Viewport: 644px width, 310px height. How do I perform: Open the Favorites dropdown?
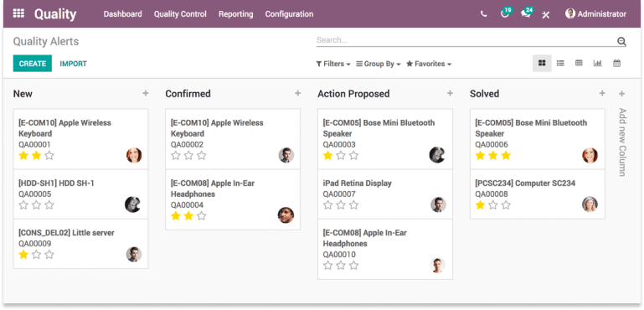pos(429,64)
